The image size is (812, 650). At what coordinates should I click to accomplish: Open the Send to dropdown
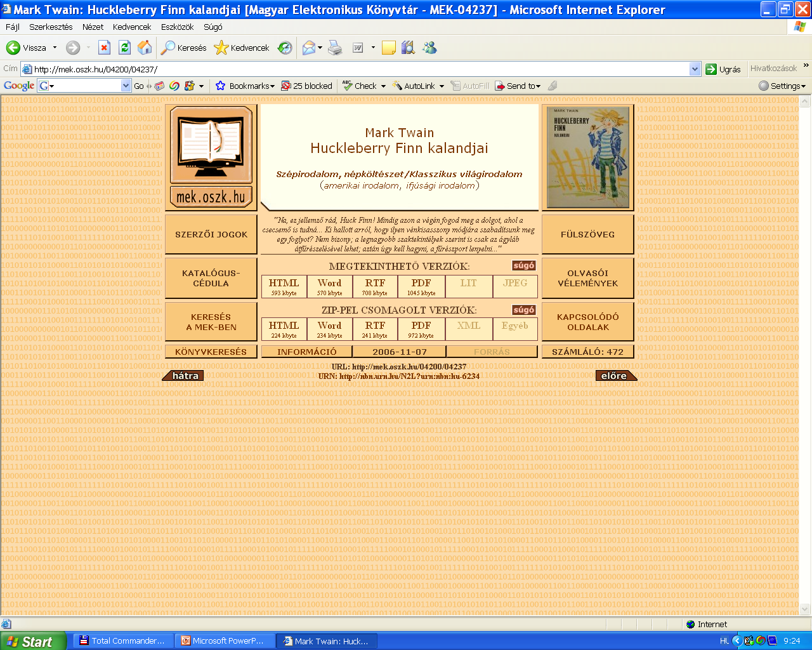[518, 86]
